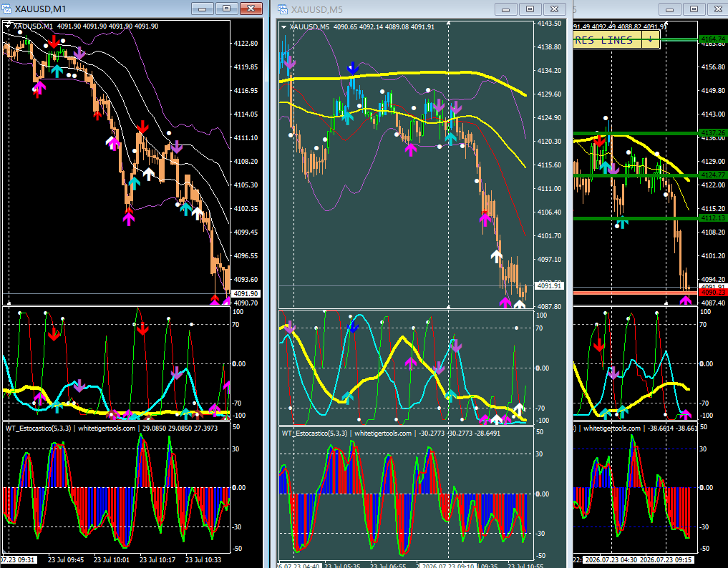This screenshot has width=728, height=568.
Task: Click the RES LINES button in the third chart
Action: 607,40
